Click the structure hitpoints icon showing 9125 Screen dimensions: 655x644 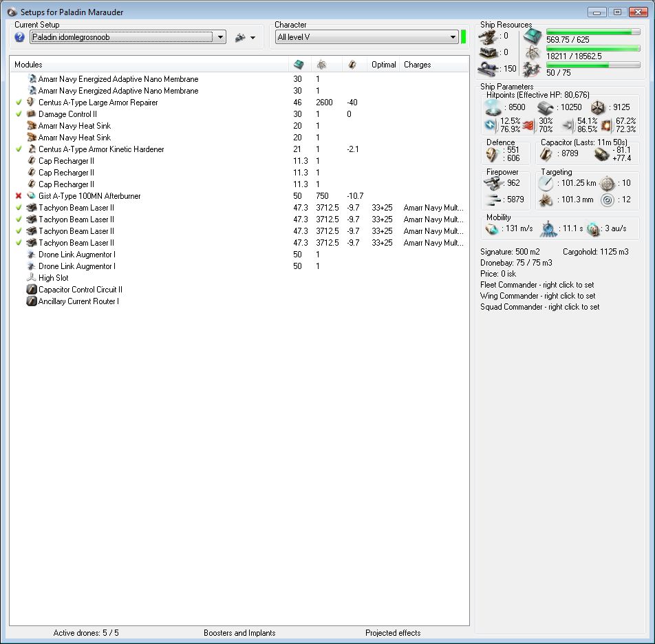598,108
